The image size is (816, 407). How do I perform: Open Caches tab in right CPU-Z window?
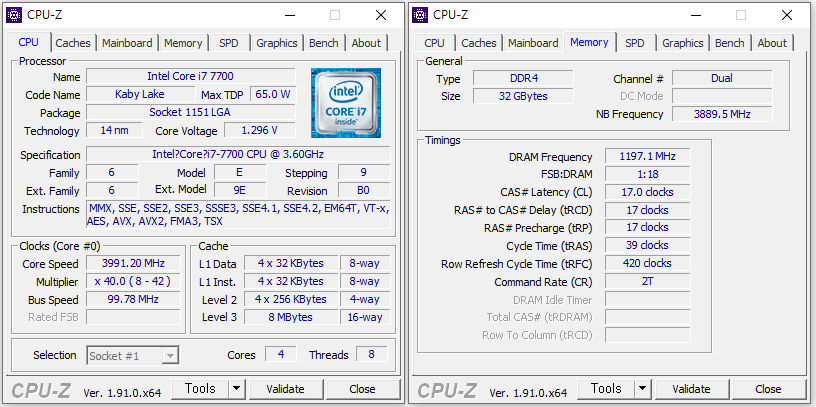[479, 43]
